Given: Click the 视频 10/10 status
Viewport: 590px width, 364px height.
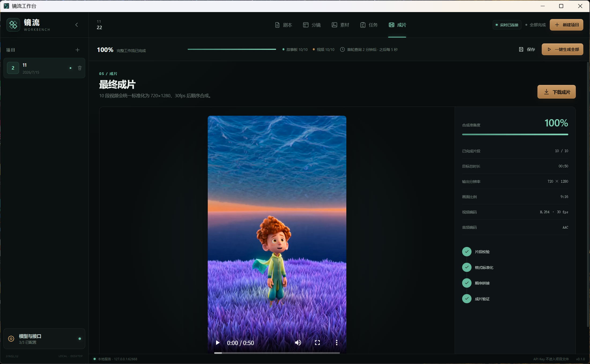Looking at the screenshot, I should (324, 50).
